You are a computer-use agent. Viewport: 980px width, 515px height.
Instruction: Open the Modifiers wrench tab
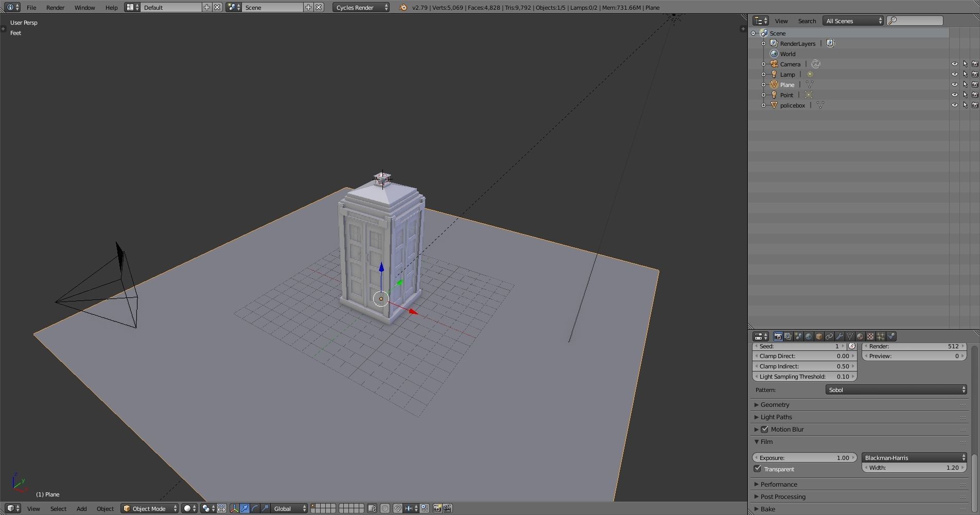[x=839, y=336]
